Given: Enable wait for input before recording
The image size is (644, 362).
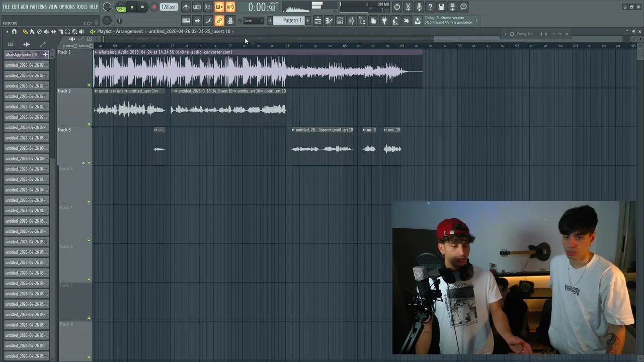Looking at the screenshot, I should click(x=197, y=7).
